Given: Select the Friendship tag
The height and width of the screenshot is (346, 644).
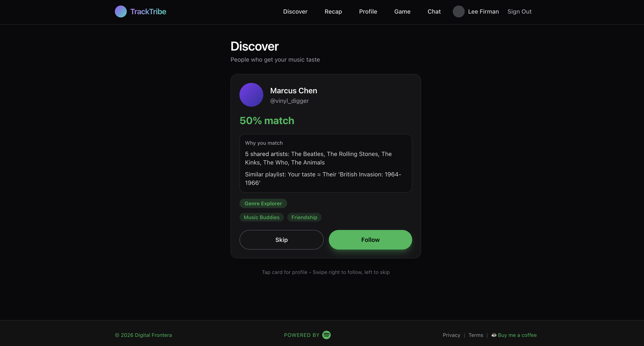Looking at the screenshot, I should click(x=304, y=217).
